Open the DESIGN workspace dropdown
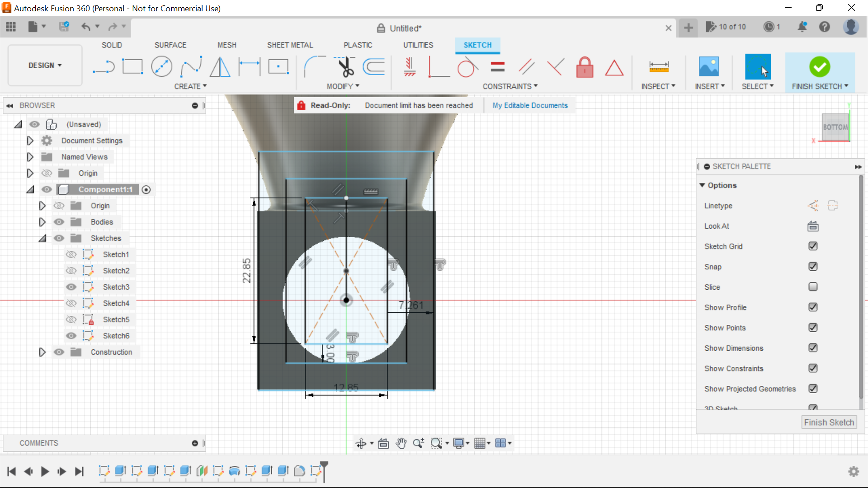 click(x=44, y=65)
